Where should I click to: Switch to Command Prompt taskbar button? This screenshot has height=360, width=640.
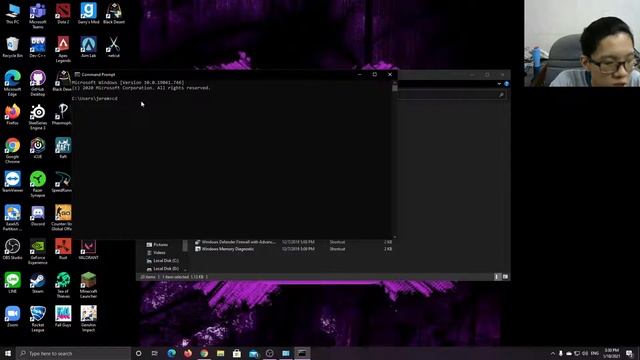(302, 353)
